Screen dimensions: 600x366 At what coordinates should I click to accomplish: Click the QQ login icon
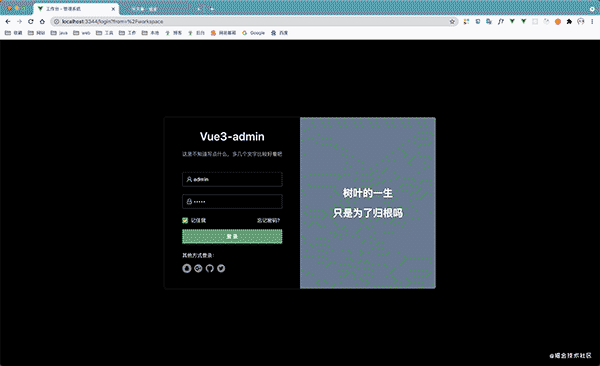point(186,268)
